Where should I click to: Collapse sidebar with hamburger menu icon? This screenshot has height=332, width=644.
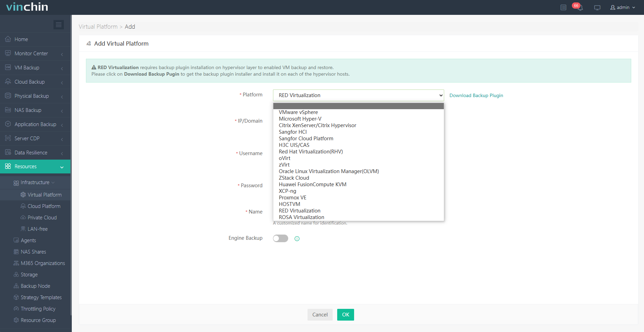tap(59, 25)
